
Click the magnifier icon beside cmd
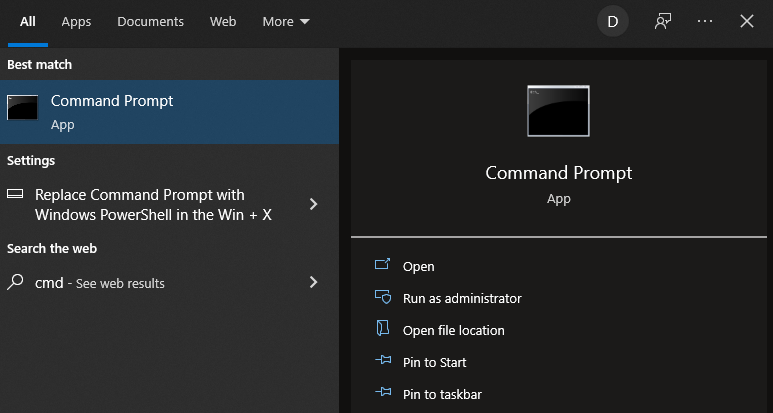[x=15, y=282]
